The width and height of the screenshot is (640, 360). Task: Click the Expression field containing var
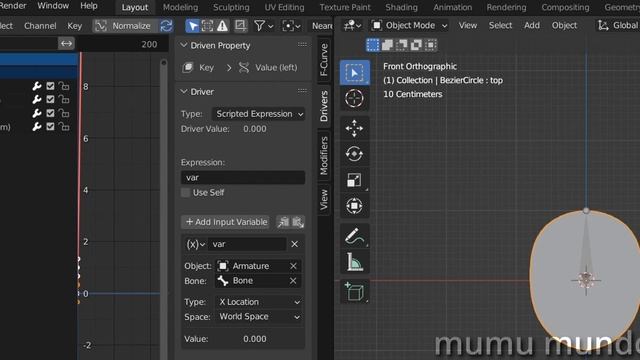(243, 178)
